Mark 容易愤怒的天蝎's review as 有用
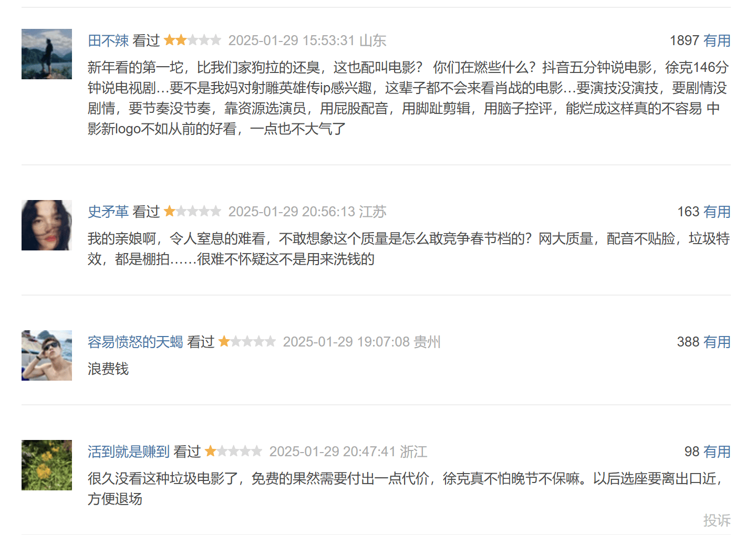756x535 pixels. [717, 342]
